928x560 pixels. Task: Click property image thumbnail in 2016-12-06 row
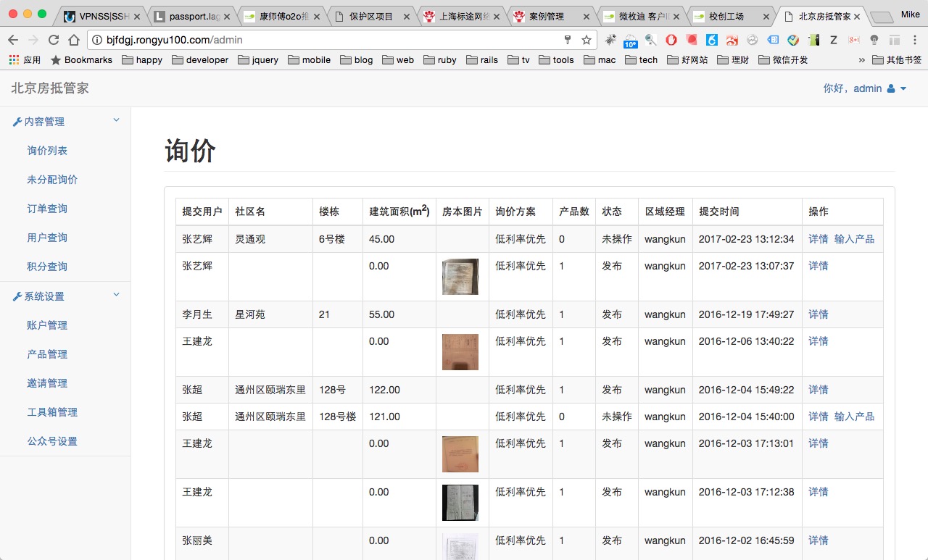460,351
